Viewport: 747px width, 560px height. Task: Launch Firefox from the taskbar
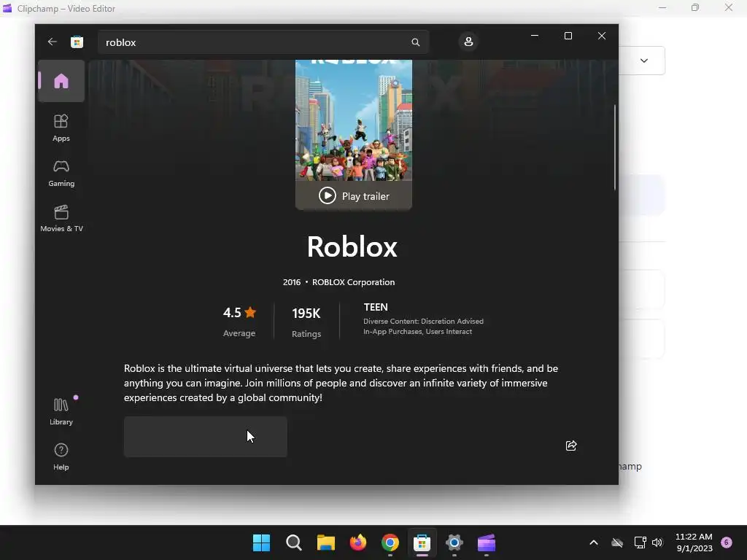tap(357, 542)
